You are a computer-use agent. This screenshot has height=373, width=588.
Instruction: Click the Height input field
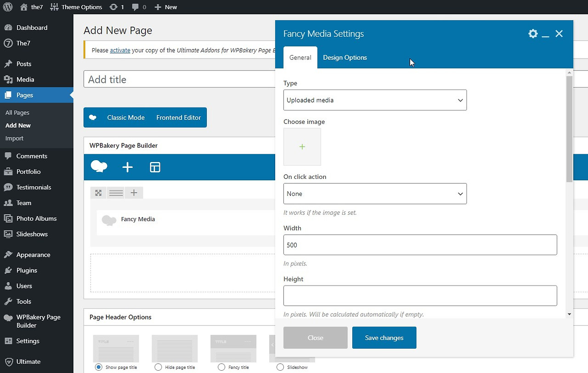point(420,296)
